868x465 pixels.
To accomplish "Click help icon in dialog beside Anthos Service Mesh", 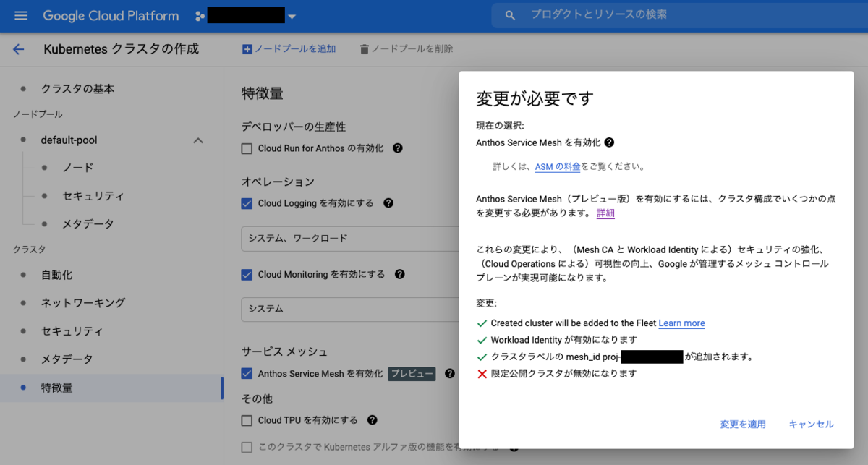I will click(609, 142).
